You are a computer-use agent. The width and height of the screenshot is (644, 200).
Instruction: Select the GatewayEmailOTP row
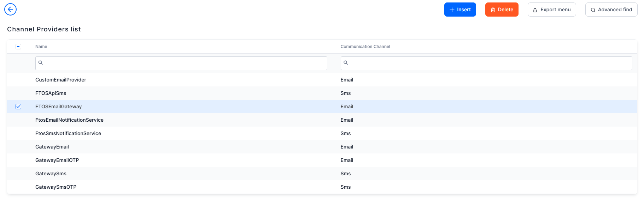click(322, 160)
